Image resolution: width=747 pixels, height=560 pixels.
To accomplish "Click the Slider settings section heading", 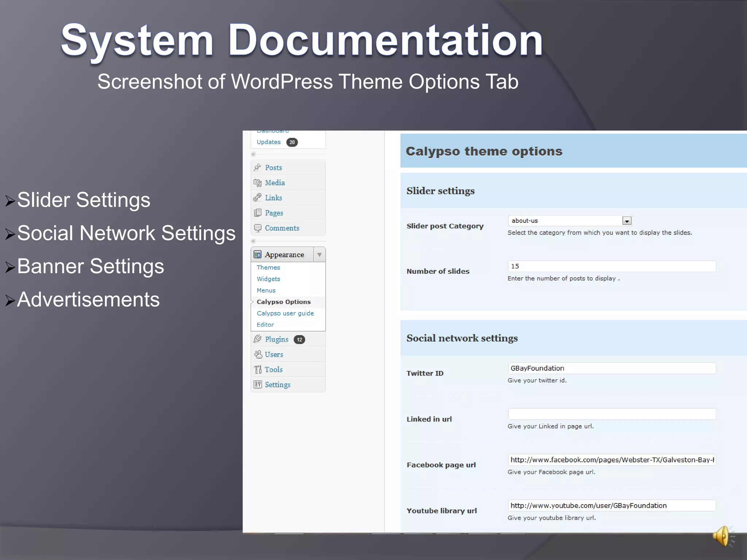I will [440, 191].
